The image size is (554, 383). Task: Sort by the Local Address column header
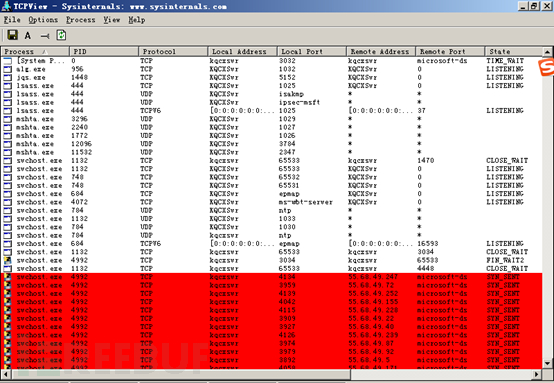click(x=242, y=52)
